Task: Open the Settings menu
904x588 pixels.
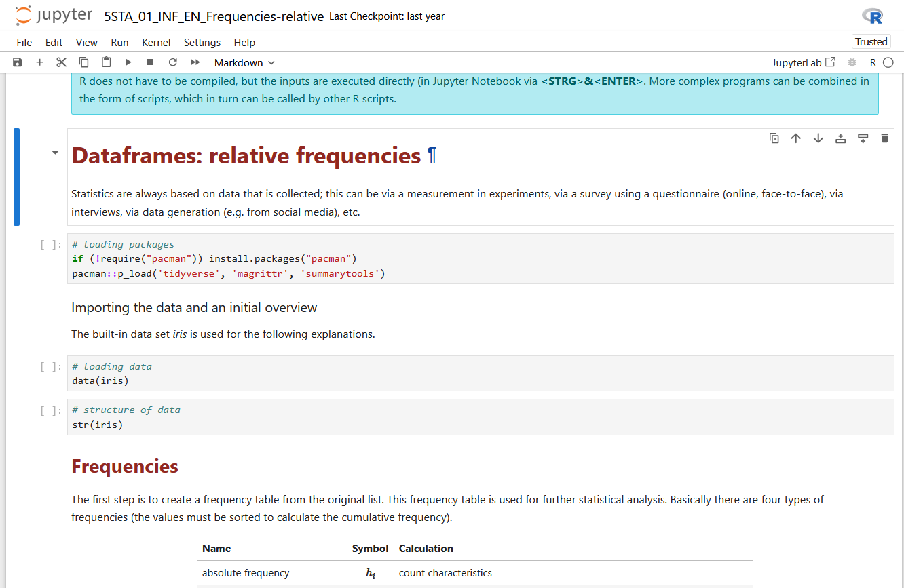Action: pyautogui.click(x=202, y=42)
